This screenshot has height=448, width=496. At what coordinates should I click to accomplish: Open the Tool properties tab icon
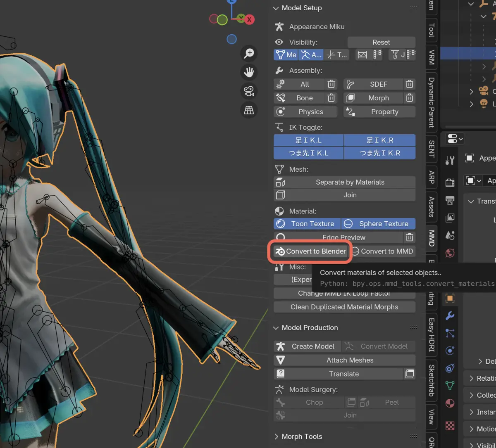coord(450,161)
